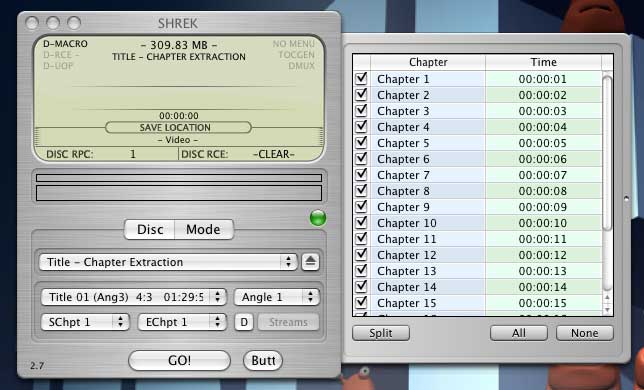Uncheck the Chapter 1 checkbox
The width and height of the screenshot is (644, 390).
(361, 78)
